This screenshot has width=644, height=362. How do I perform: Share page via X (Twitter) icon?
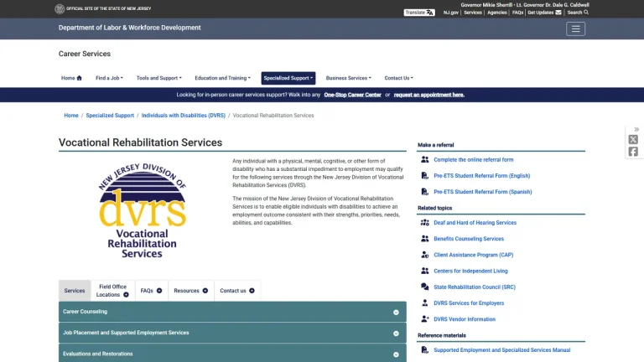click(633, 140)
